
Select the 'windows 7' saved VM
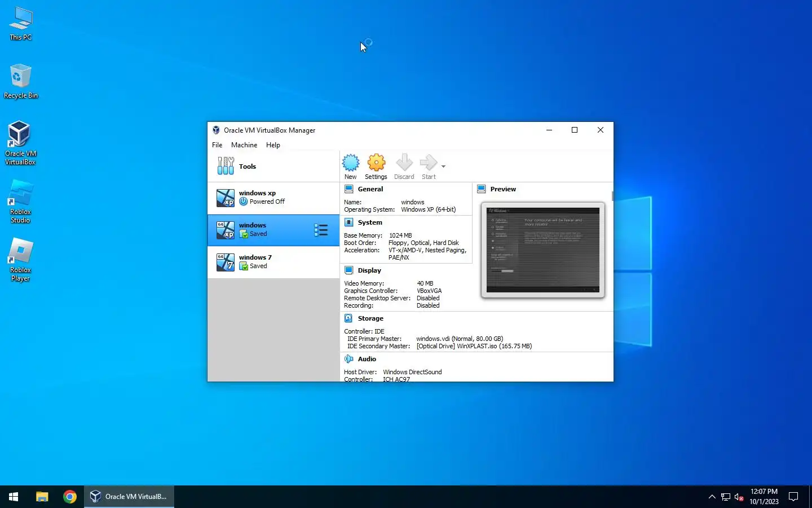pyautogui.click(x=273, y=262)
